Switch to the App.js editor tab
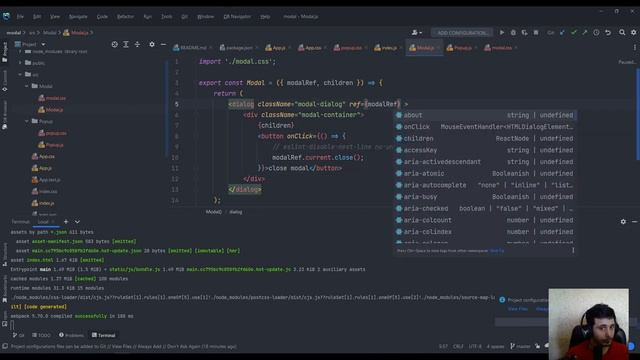This screenshot has height=360, width=640. click(x=279, y=48)
